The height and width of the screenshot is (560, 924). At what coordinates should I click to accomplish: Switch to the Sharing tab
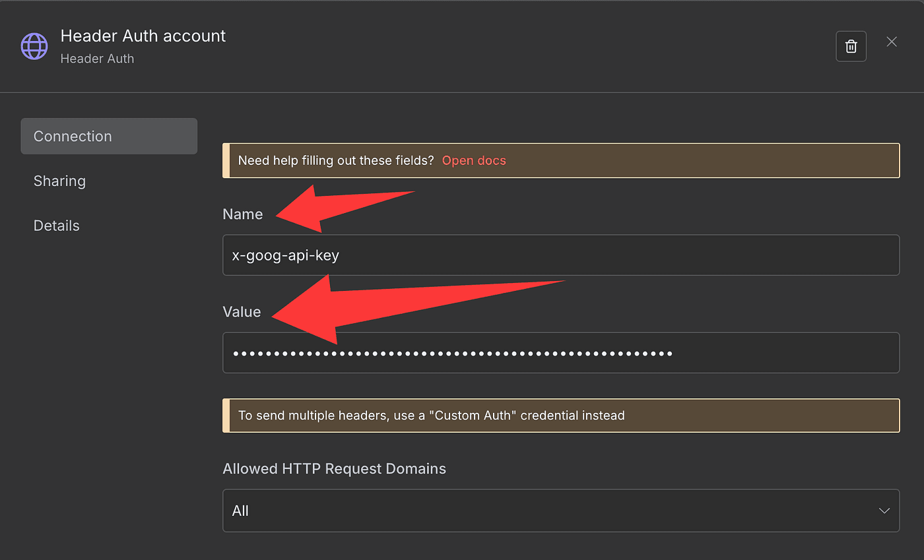(x=59, y=181)
